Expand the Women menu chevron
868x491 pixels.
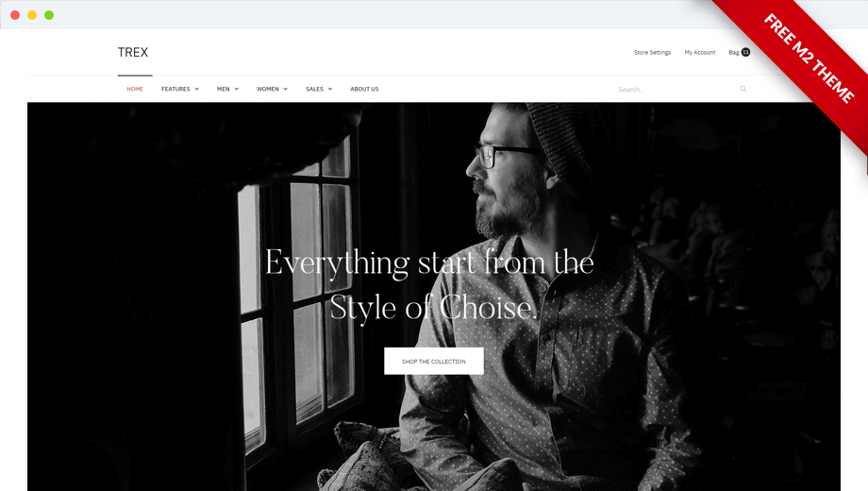pyautogui.click(x=286, y=89)
